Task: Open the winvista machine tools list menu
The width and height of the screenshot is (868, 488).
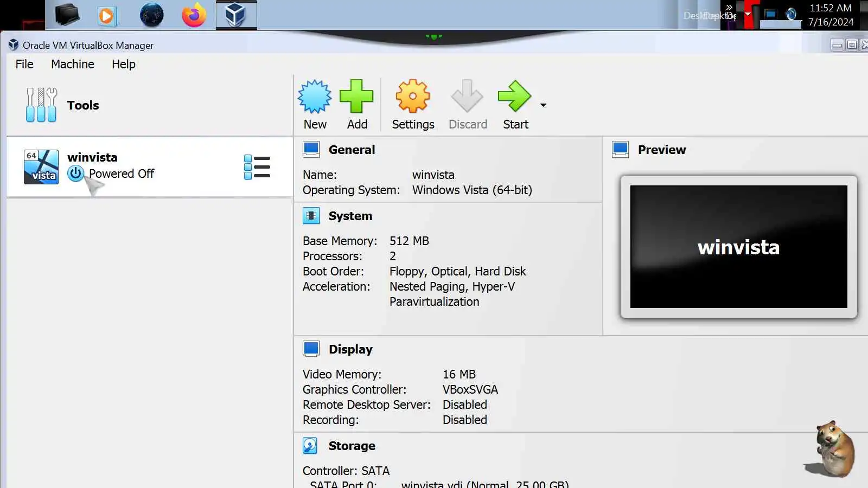Action: click(x=257, y=167)
